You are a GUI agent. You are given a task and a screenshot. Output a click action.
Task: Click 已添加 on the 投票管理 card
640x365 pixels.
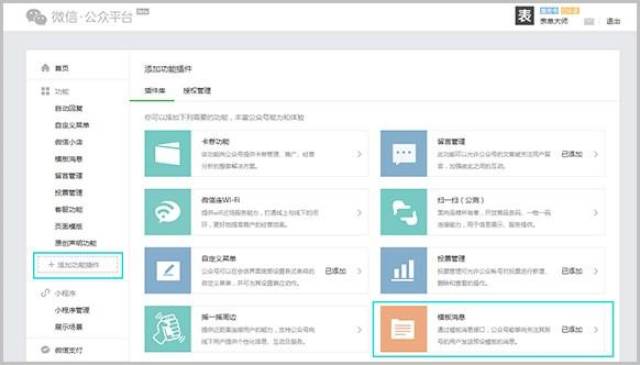coord(572,271)
